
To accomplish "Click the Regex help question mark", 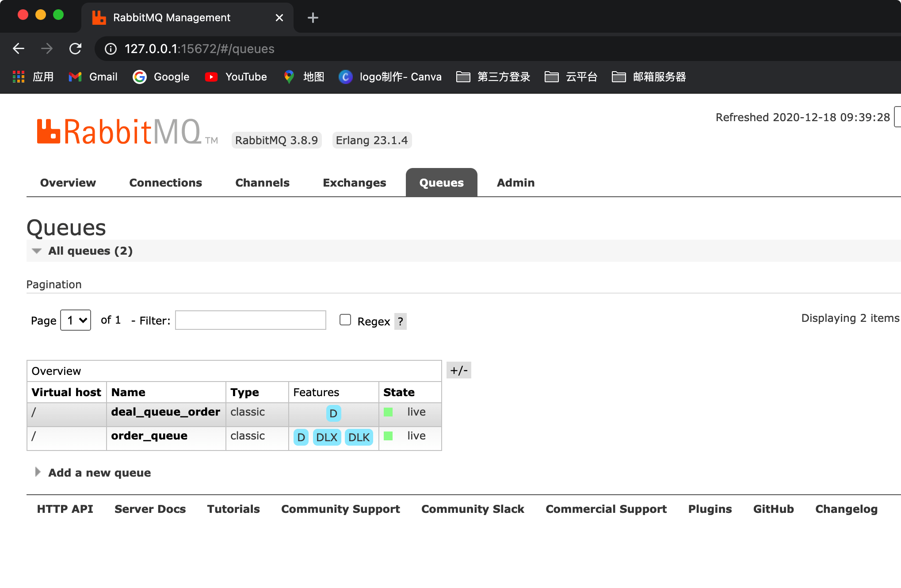I will (401, 321).
